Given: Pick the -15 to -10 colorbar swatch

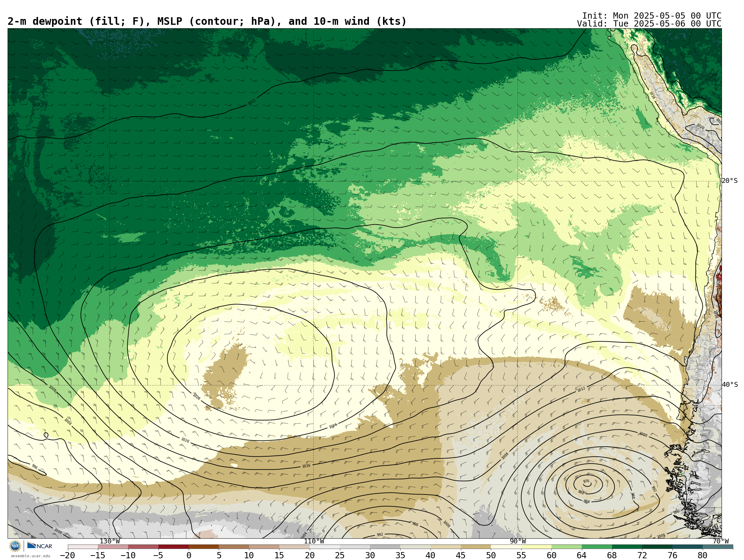Looking at the screenshot, I should coord(113,547).
